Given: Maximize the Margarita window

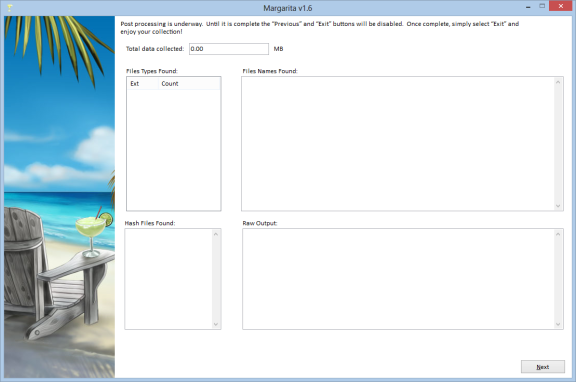Looking at the screenshot, I should point(542,6).
